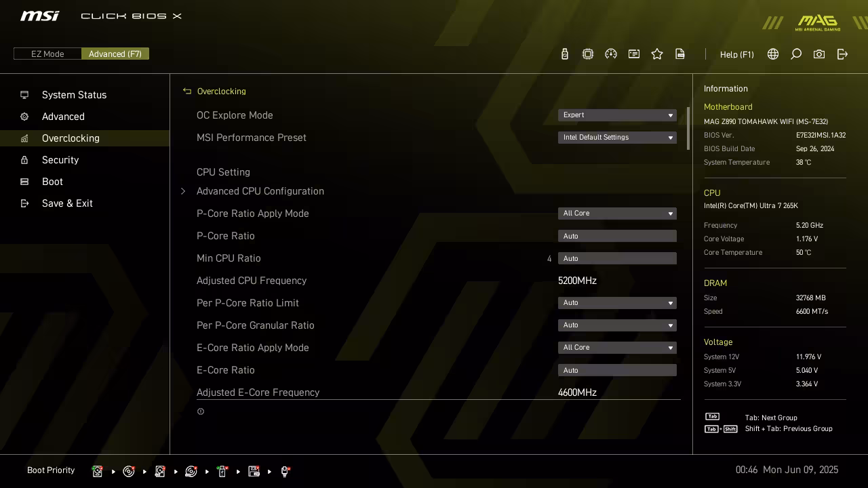
Task: Click the P-Core Ratio input field
Action: (617, 236)
